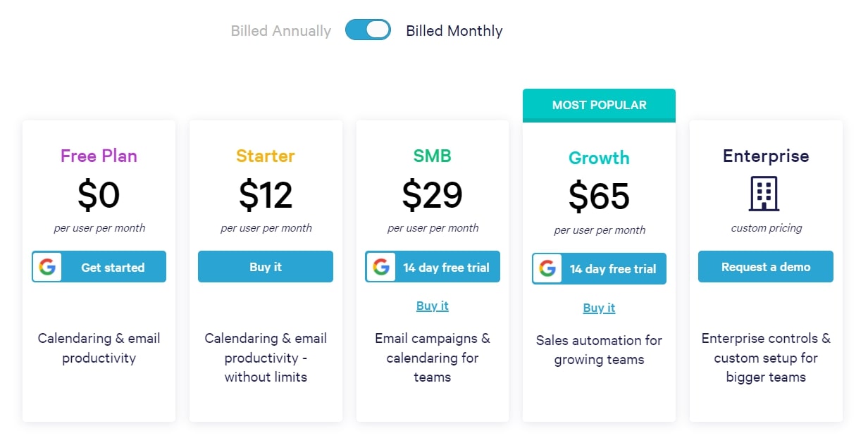Click the Enterprise plan title
The height and width of the screenshot is (438, 868).
point(766,156)
